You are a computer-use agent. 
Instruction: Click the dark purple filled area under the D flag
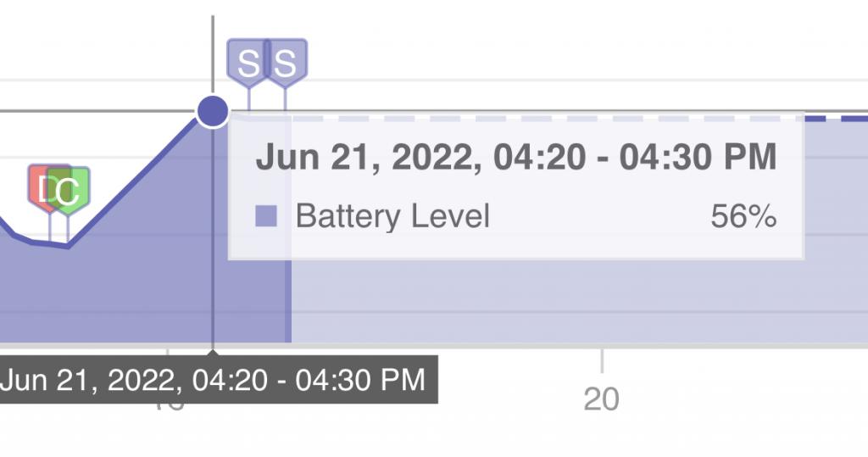[50, 293]
